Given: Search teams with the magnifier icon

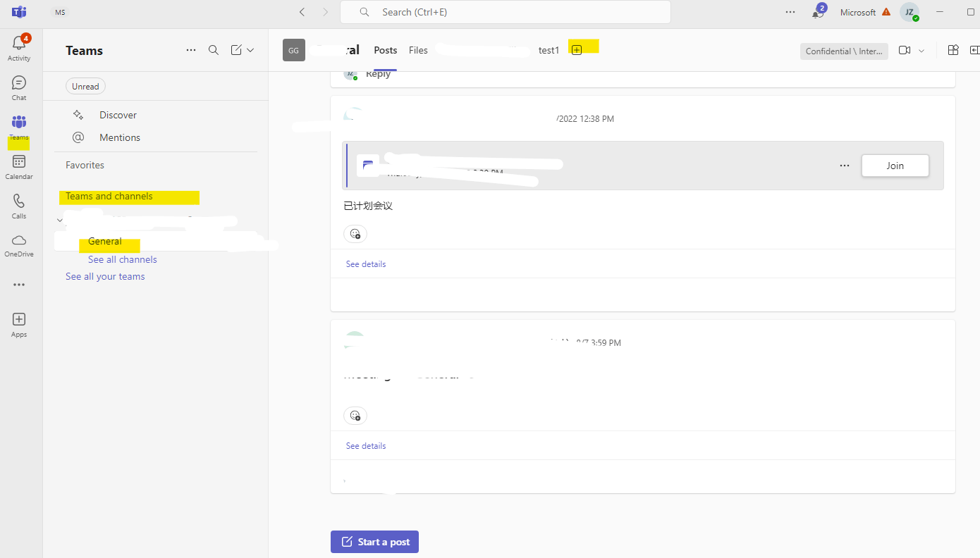Looking at the screenshot, I should (x=214, y=50).
